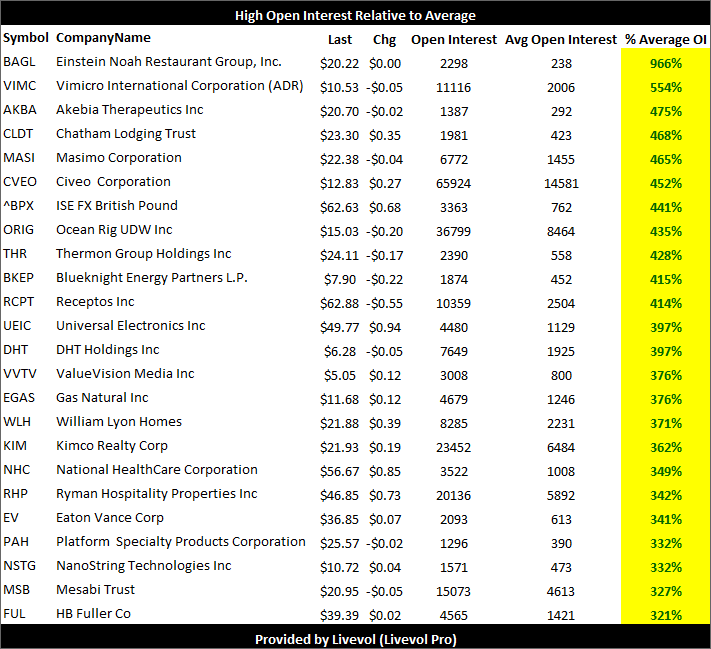Click the 475% value
Viewport: 711px width, 649px height.
(666, 112)
